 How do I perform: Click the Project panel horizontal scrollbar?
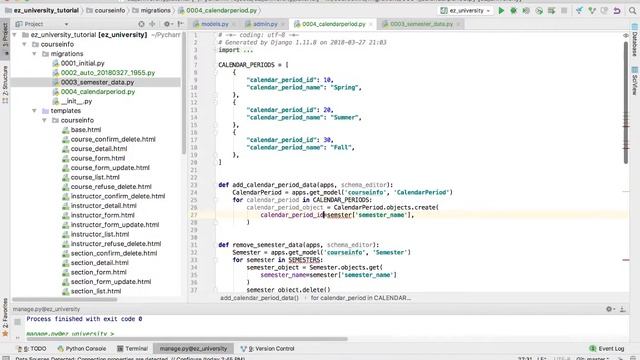point(64,300)
